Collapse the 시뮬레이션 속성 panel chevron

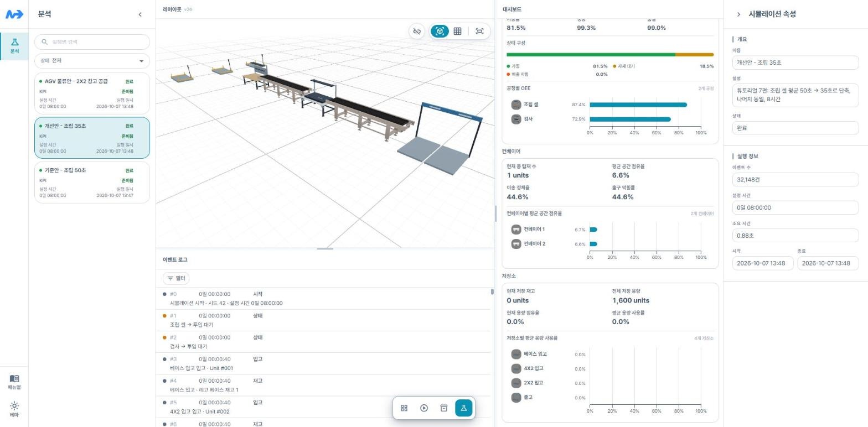click(x=738, y=14)
